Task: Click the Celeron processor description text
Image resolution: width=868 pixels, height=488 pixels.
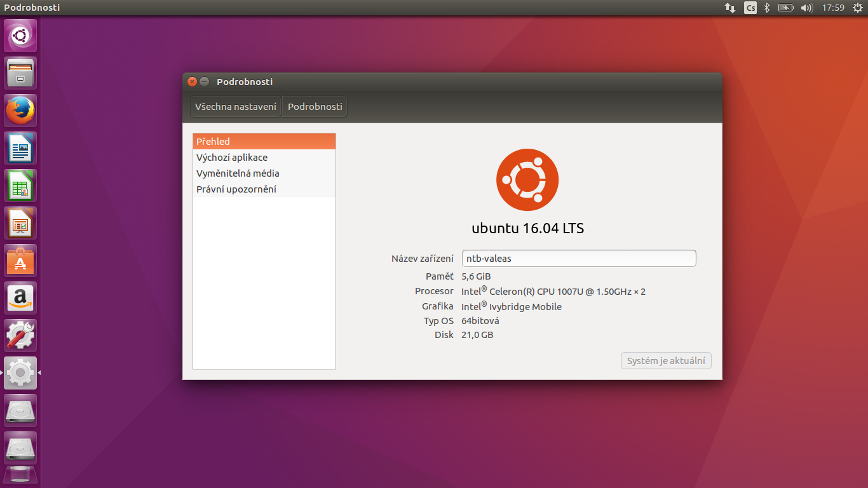Action: click(x=553, y=291)
